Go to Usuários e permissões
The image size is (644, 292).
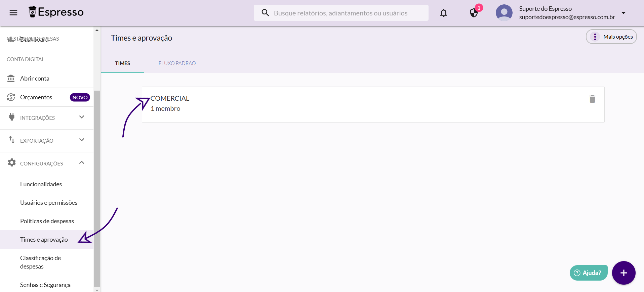pyautogui.click(x=47, y=203)
